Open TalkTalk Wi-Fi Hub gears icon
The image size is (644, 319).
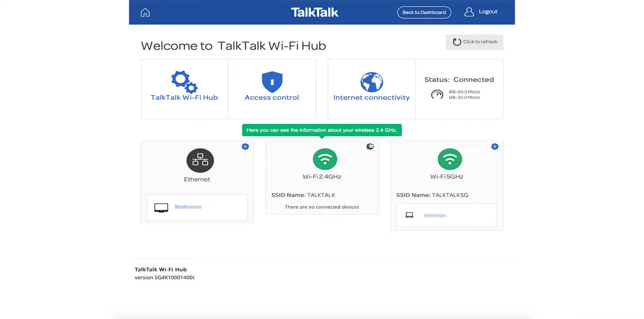pos(184,82)
